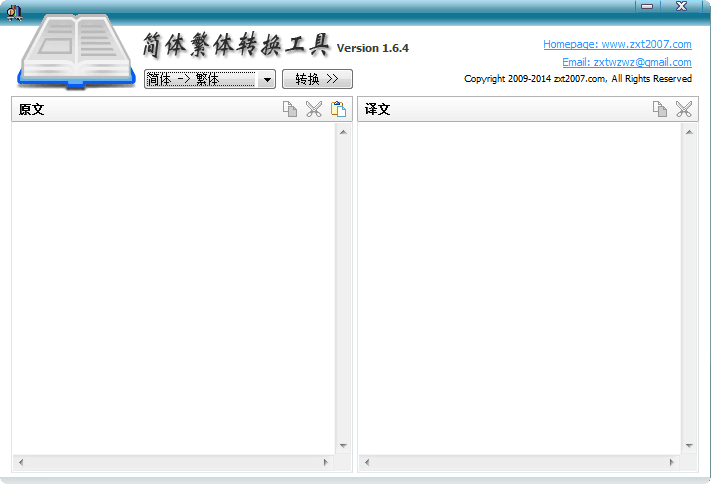
Task: Click the left arrow of 原文 horizontal scrollbar
Action: coord(21,462)
